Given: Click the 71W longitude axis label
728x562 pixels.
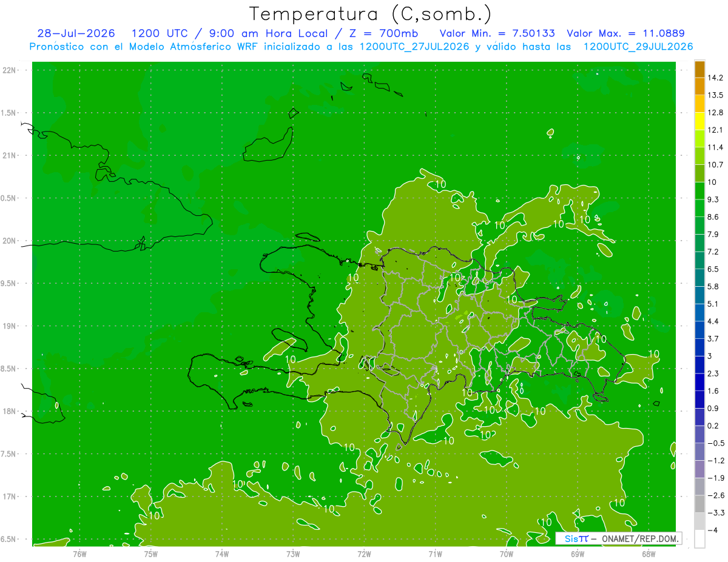Looking at the screenshot, I should click(435, 554).
